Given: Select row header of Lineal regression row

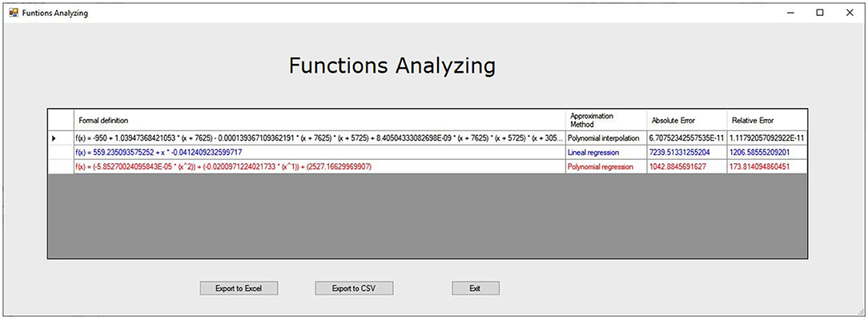Looking at the screenshot, I should click(x=61, y=152).
